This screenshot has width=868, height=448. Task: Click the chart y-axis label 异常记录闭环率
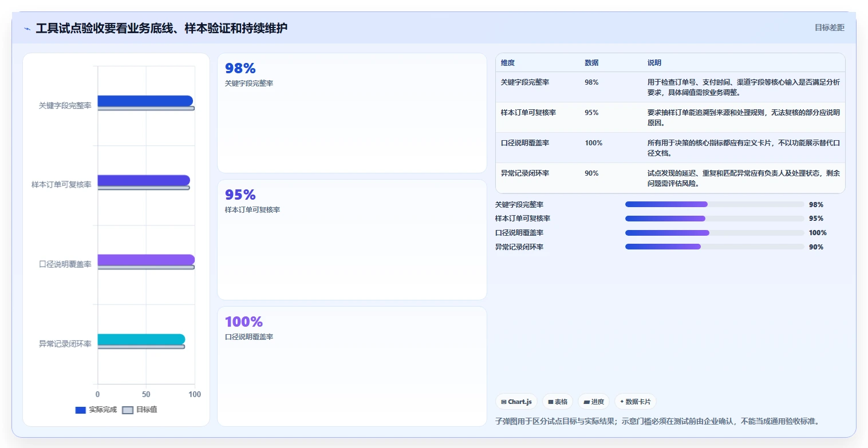pos(65,344)
